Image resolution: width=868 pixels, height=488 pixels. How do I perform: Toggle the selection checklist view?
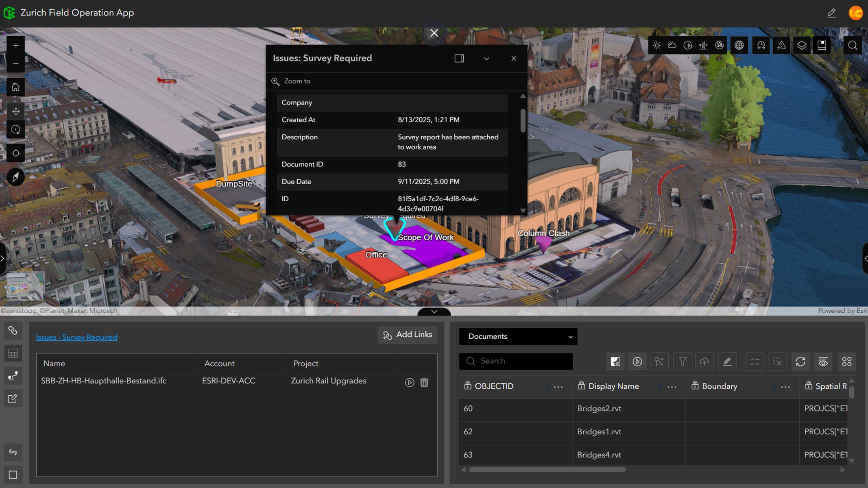(755, 361)
